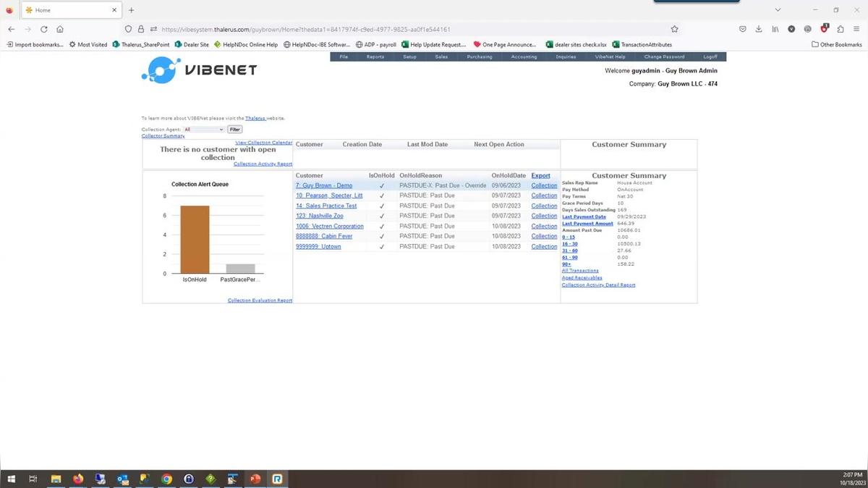Screen dimensions: 868x488
Task: Open the Vectren Corporation customer link
Action: (x=329, y=227)
